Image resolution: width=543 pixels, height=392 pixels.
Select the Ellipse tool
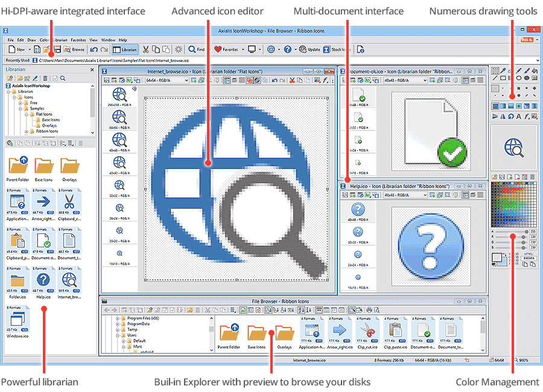[519, 78]
